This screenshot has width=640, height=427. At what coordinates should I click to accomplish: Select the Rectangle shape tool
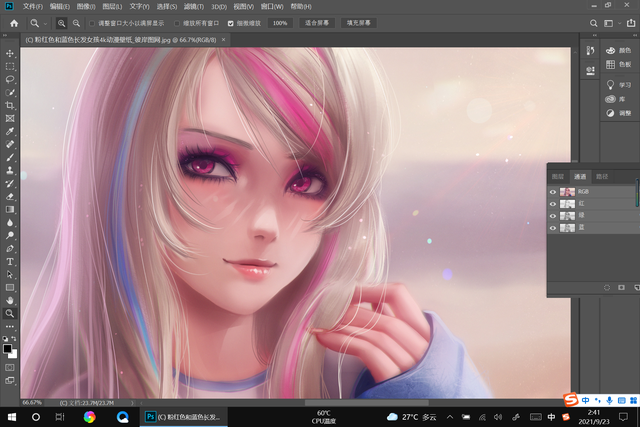click(x=10, y=287)
